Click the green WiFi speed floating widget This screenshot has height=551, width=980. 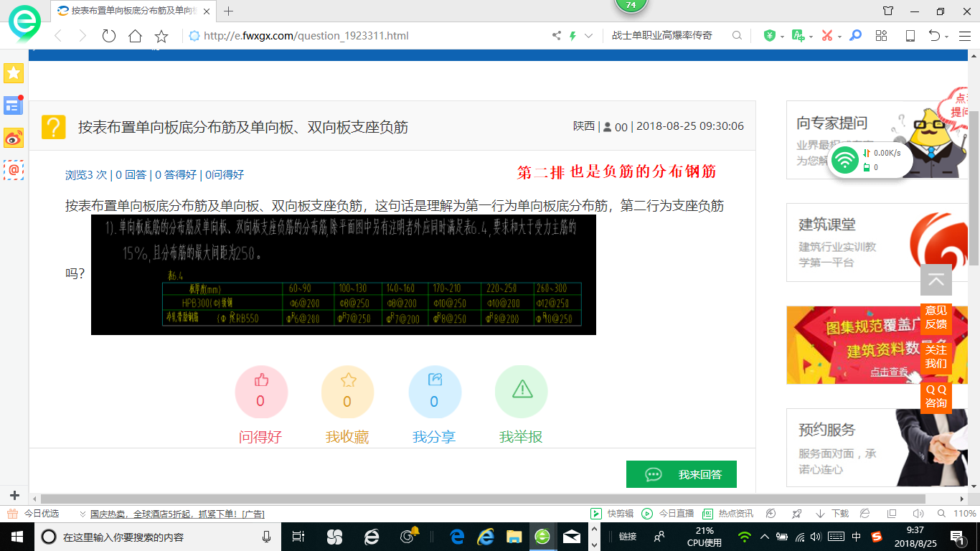coord(870,160)
